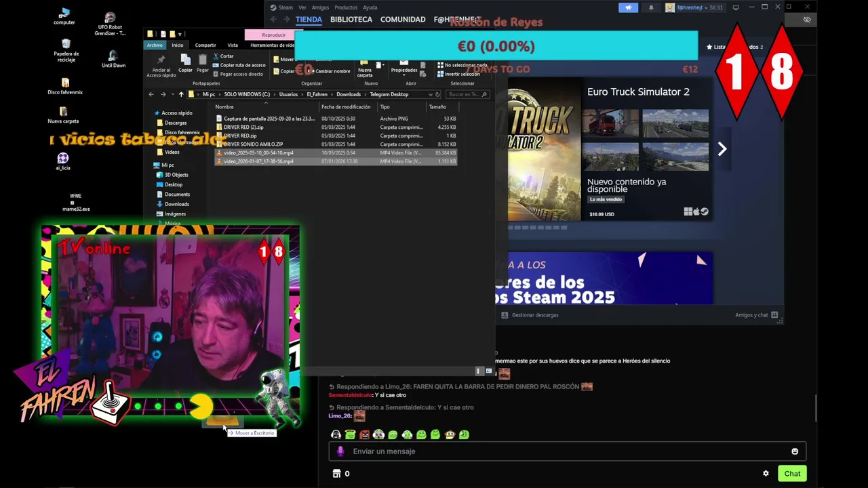
Task: Open Steam Big Picture mode icon
Action: 736,7
